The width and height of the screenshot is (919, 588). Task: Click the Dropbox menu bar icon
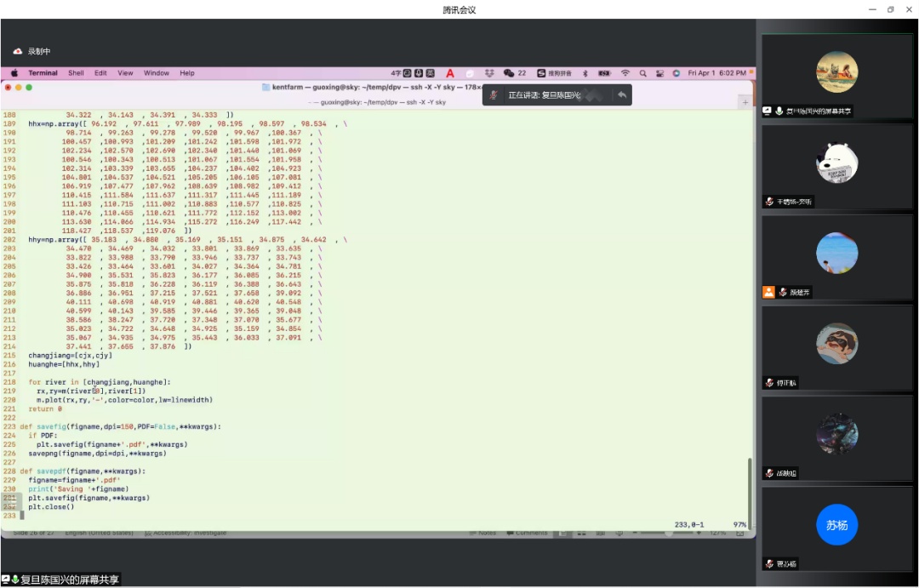pos(490,73)
